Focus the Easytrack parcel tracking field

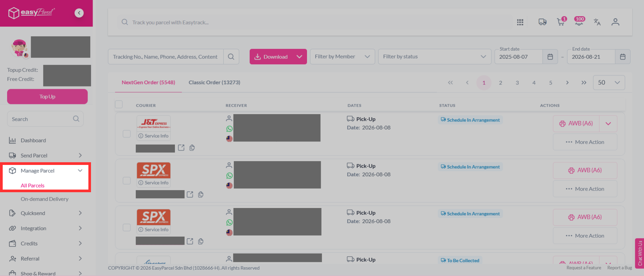(x=315, y=22)
